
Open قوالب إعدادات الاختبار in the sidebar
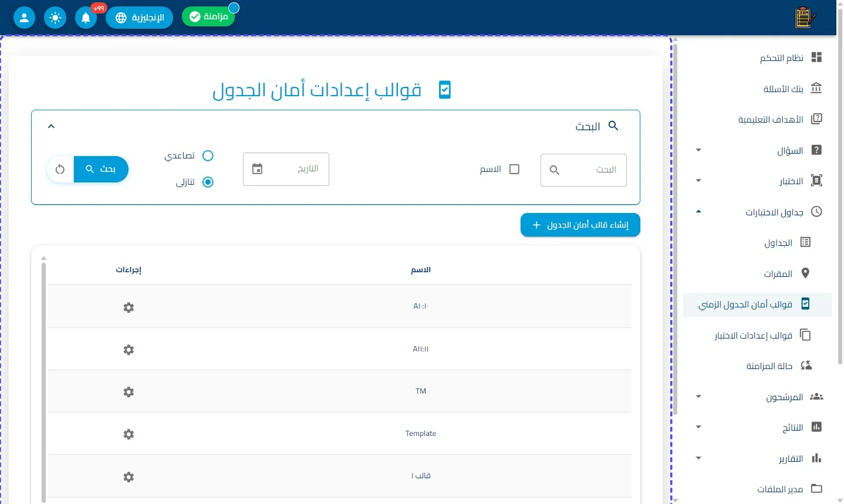click(757, 335)
